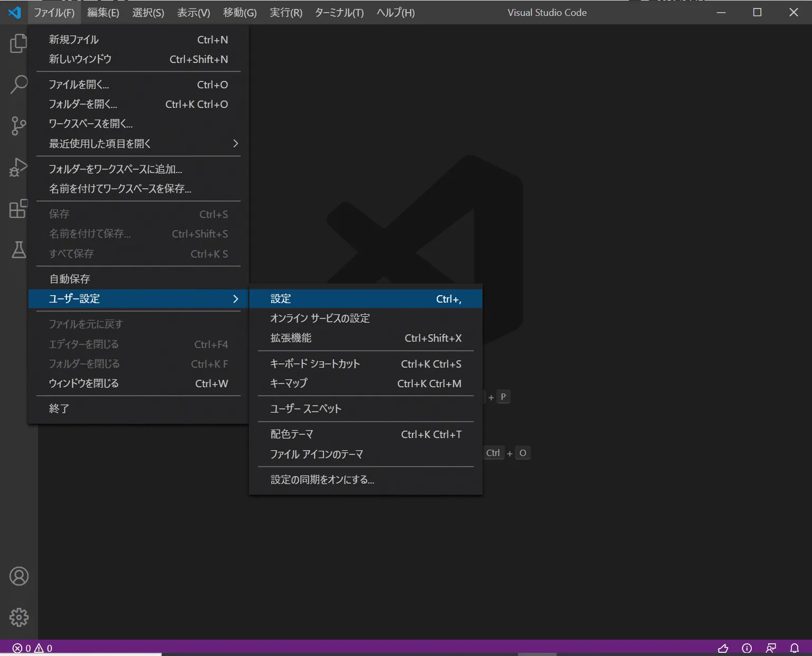
Task: Open the 編集(E) menu
Action: (103, 12)
